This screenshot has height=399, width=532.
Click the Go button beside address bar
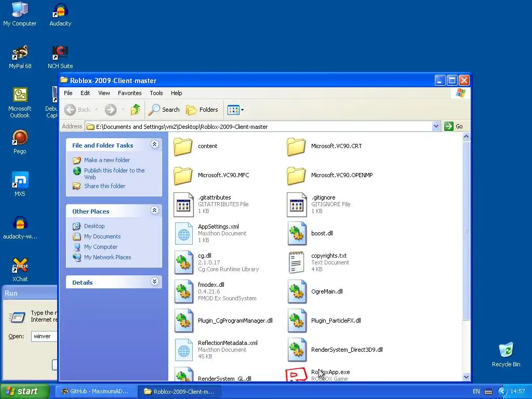coord(454,127)
